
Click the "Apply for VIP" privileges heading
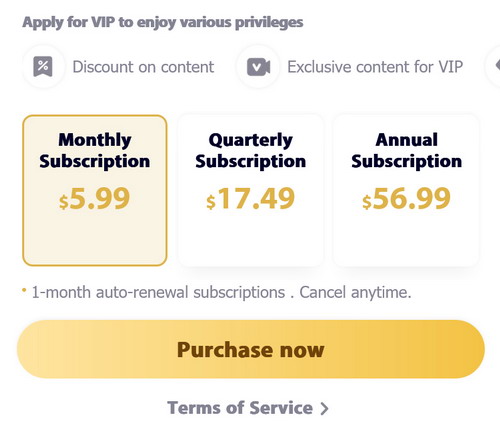(x=163, y=23)
